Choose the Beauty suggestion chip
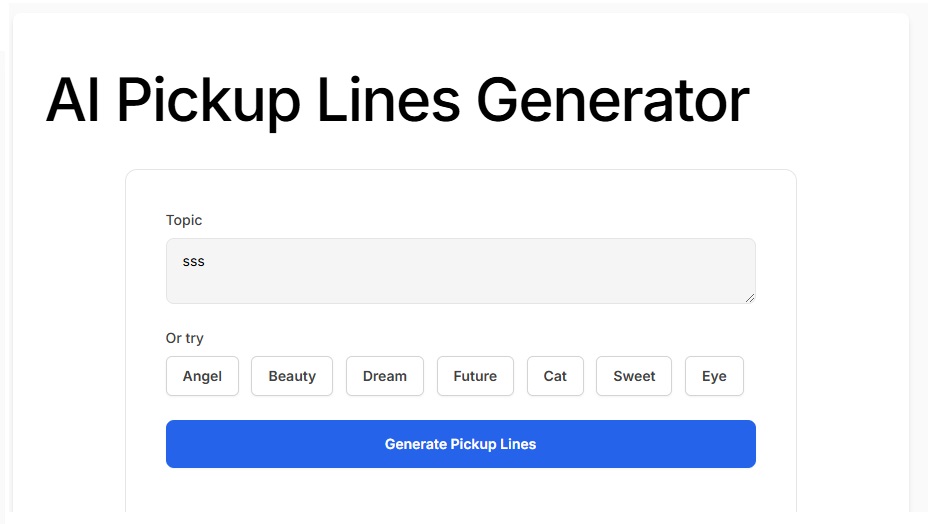Image resolution: width=936 pixels, height=524 pixels. pos(292,376)
